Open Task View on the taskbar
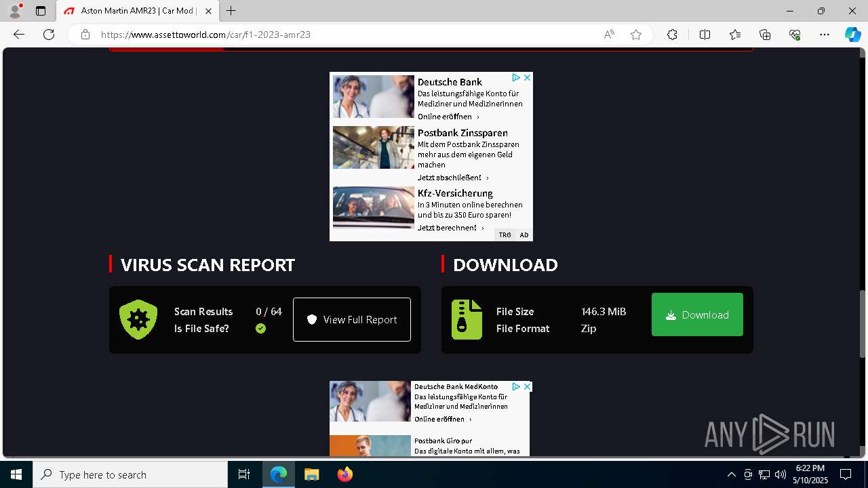This screenshot has height=488, width=868. (x=244, y=474)
